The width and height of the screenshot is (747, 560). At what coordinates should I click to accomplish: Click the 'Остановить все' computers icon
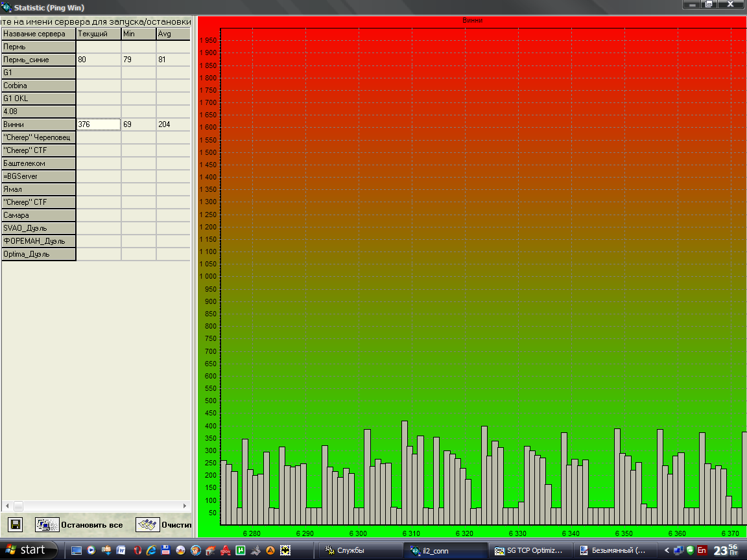47,524
